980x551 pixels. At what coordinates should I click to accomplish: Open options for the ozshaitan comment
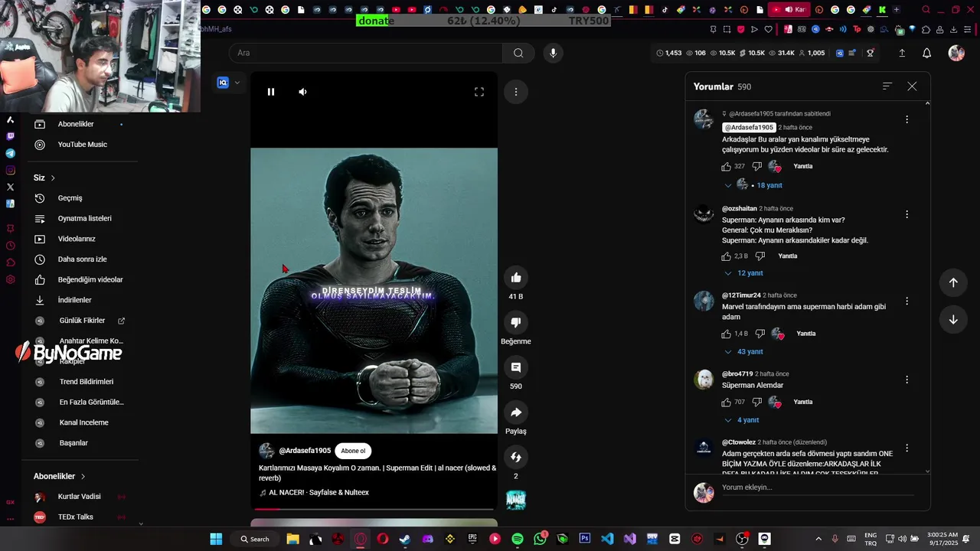point(906,215)
